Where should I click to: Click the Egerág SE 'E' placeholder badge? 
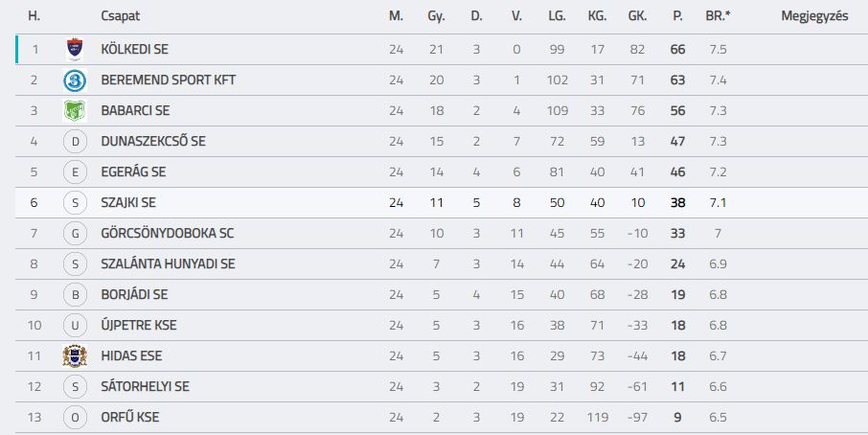tap(76, 172)
